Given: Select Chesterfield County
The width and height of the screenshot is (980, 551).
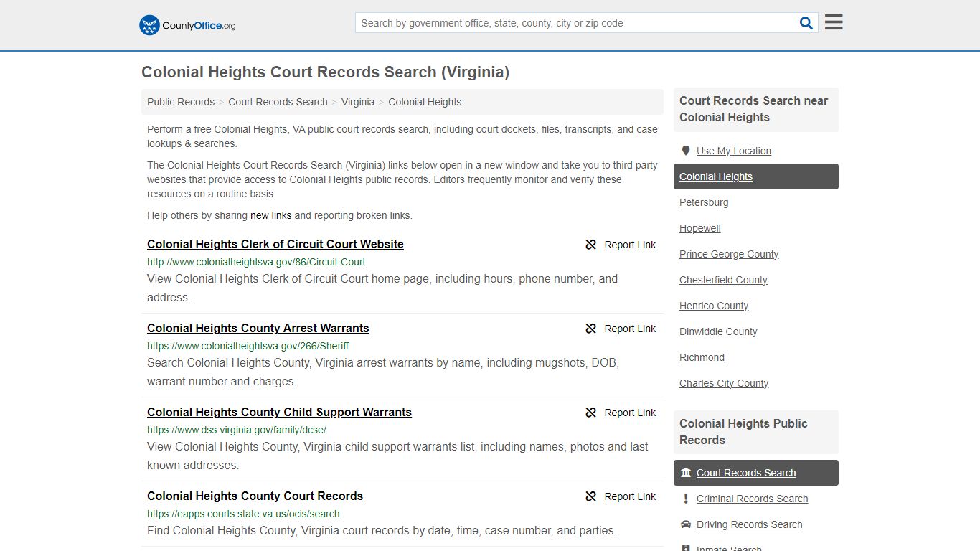Looking at the screenshot, I should [x=723, y=280].
